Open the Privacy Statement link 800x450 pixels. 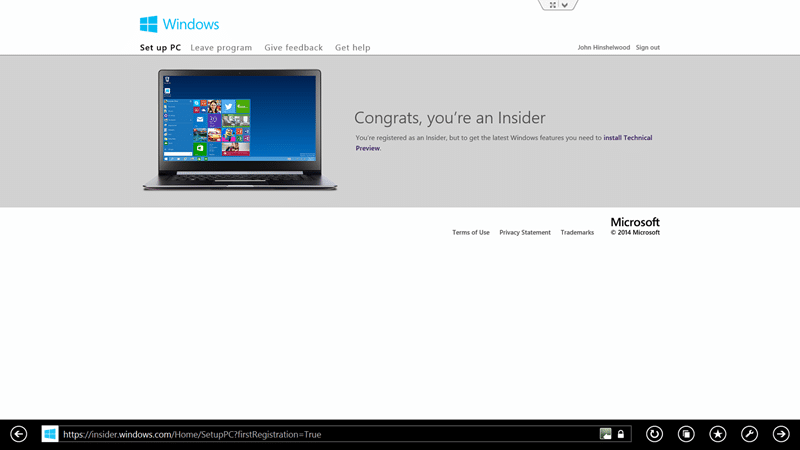pos(524,232)
